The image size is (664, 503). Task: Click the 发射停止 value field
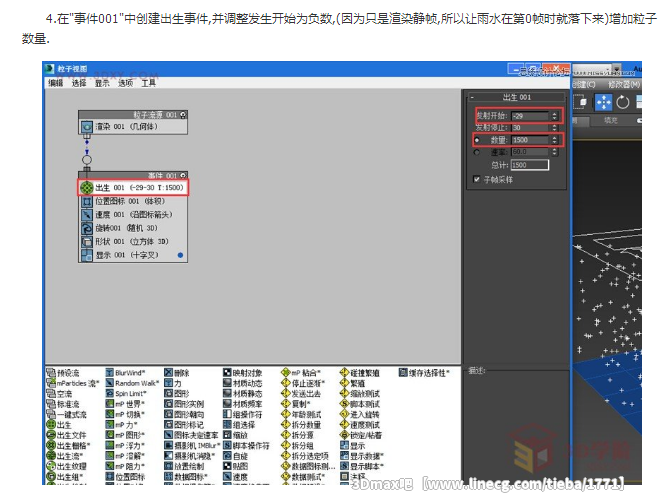tap(531, 127)
